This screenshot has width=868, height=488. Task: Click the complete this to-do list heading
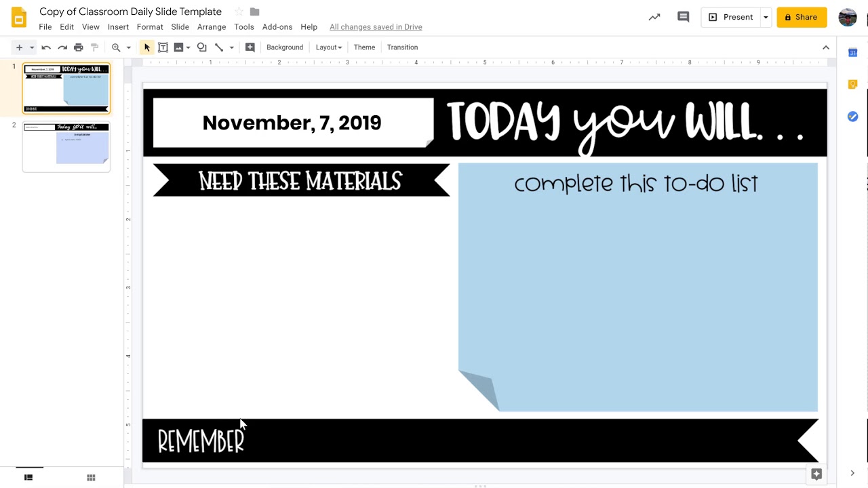(636, 184)
